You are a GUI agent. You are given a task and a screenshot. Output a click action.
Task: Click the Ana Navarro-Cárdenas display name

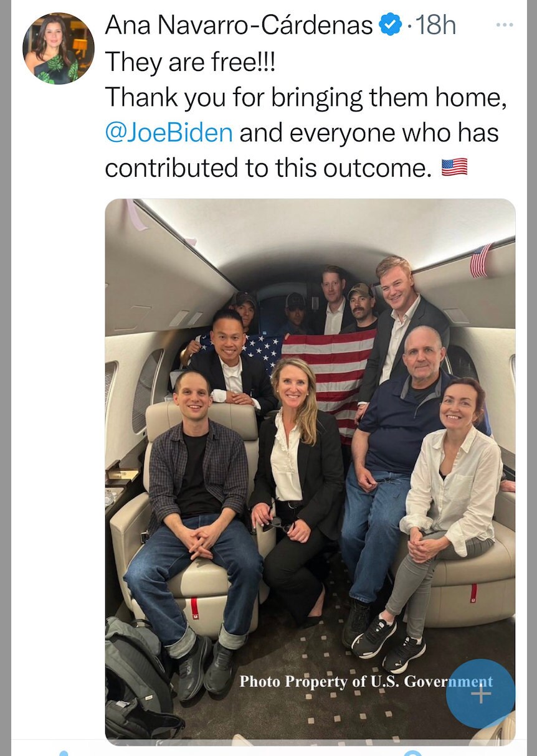(x=239, y=25)
